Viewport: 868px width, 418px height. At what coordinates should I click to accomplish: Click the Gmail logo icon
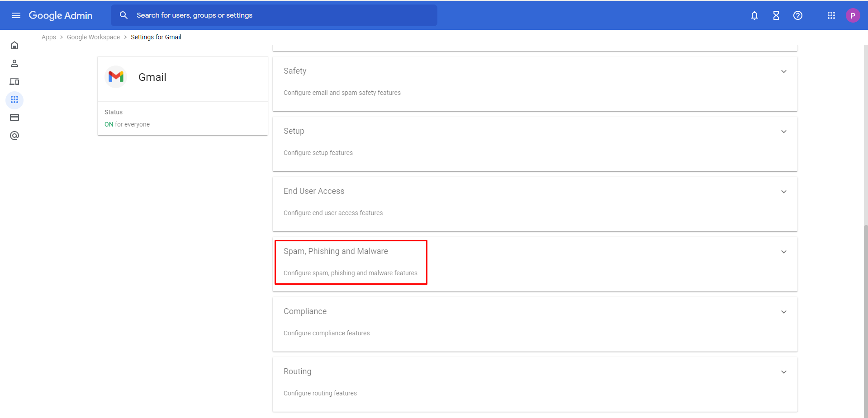(116, 77)
